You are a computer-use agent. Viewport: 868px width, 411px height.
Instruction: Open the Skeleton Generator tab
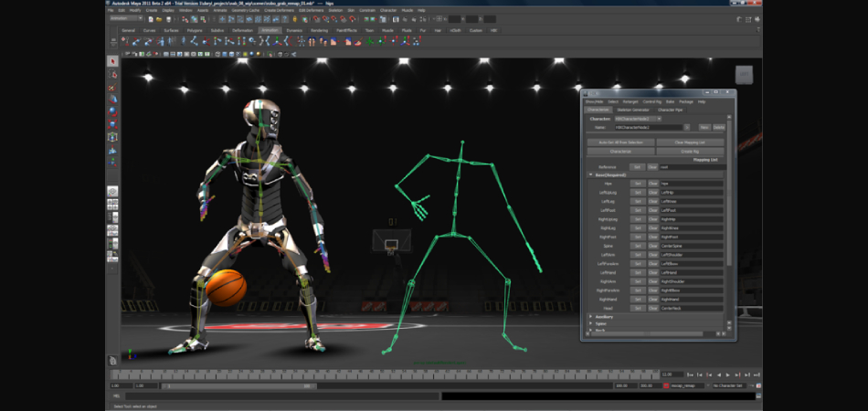(x=632, y=110)
